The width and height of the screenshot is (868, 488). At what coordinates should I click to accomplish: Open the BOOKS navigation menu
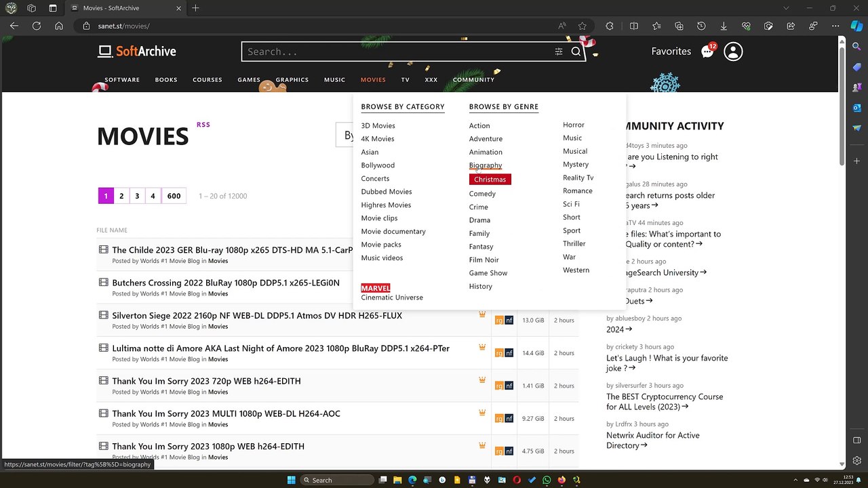[166, 80]
